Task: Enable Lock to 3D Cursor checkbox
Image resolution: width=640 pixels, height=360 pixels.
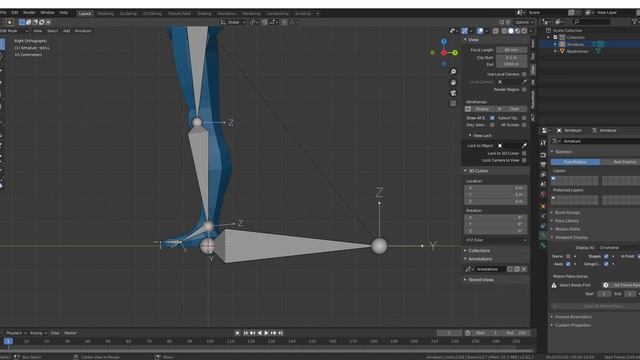Action: point(524,153)
